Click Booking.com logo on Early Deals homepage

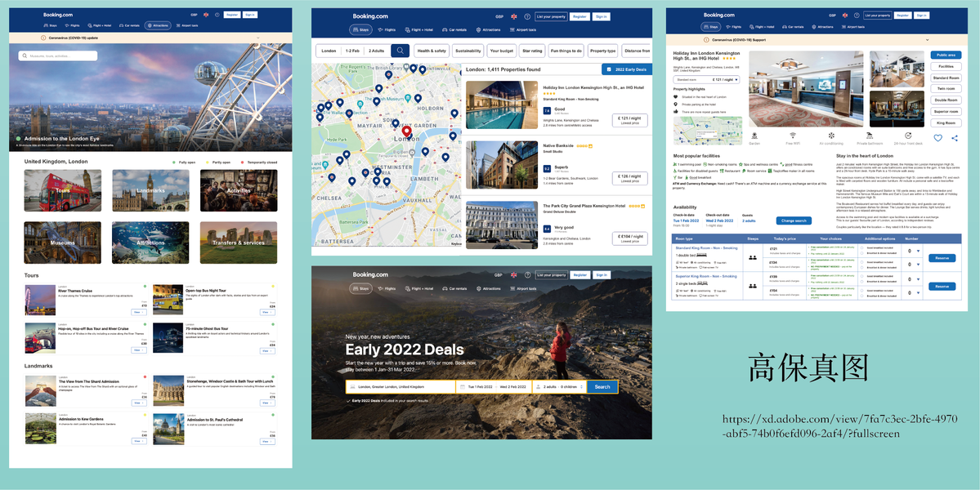370,274
